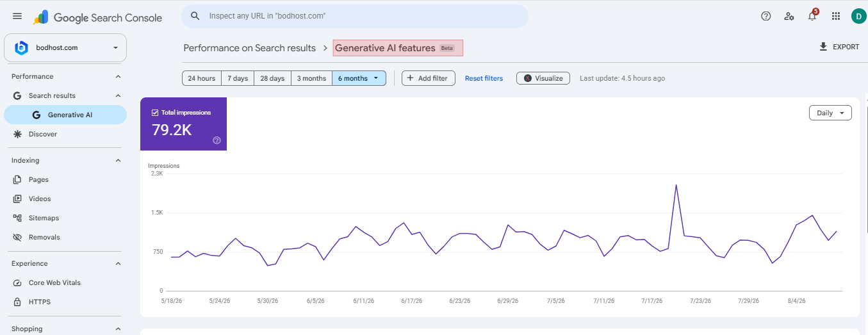The width and height of the screenshot is (868, 335).
Task: Open the 6 months date range dropdown
Action: tap(359, 78)
